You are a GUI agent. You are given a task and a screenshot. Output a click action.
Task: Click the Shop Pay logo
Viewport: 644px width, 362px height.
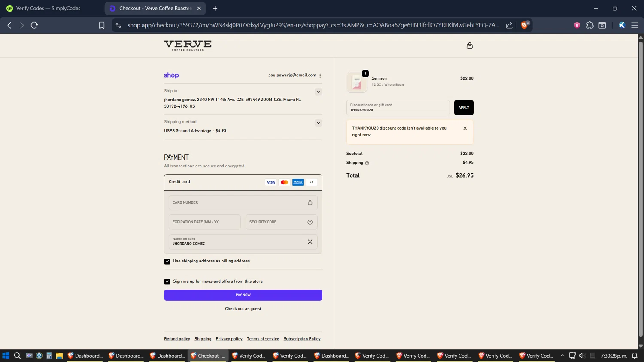pos(171,75)
